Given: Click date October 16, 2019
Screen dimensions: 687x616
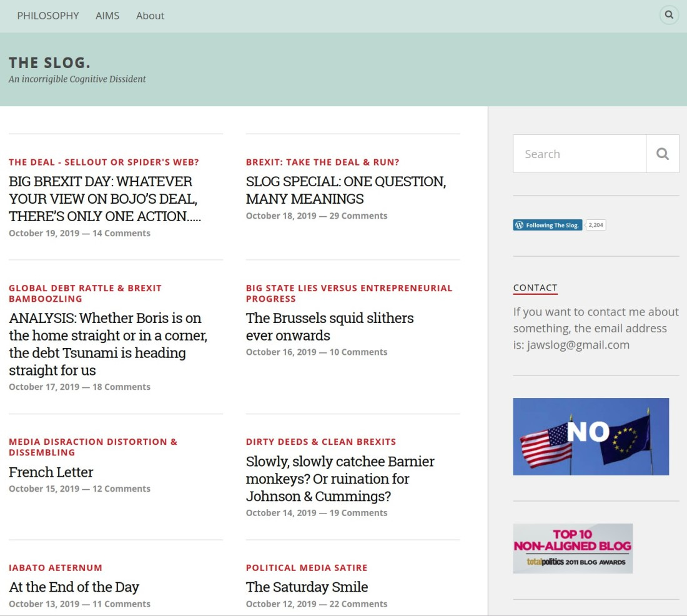Looking at the screenshot, I should [x=281, y=352].
